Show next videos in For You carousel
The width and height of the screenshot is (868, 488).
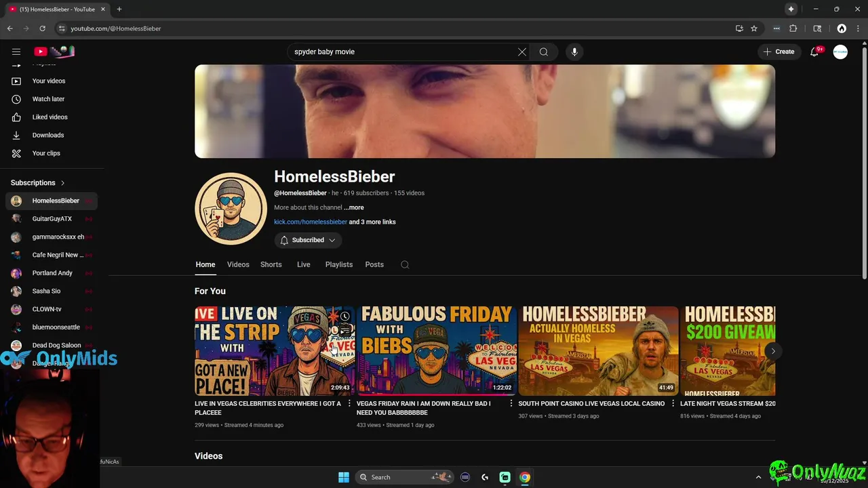pyautogui.click(x=773, y=351)
